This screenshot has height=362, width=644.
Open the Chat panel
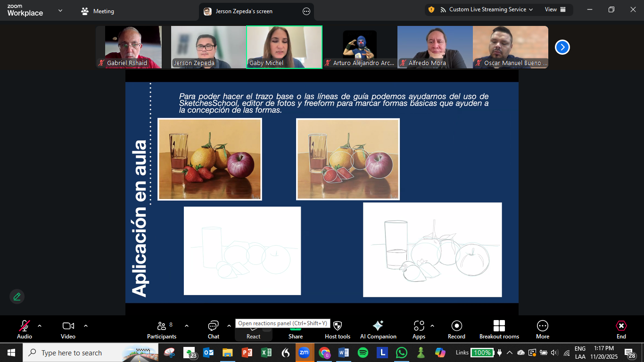click(x=213, y=329)
